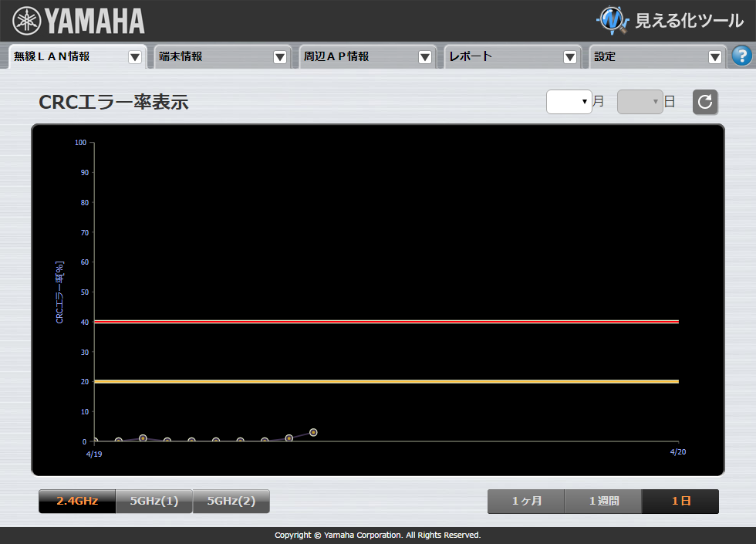Show the 1ヶ月 time range
The height and width of the screenshot is (544, 756).
[x=526, y=501]
